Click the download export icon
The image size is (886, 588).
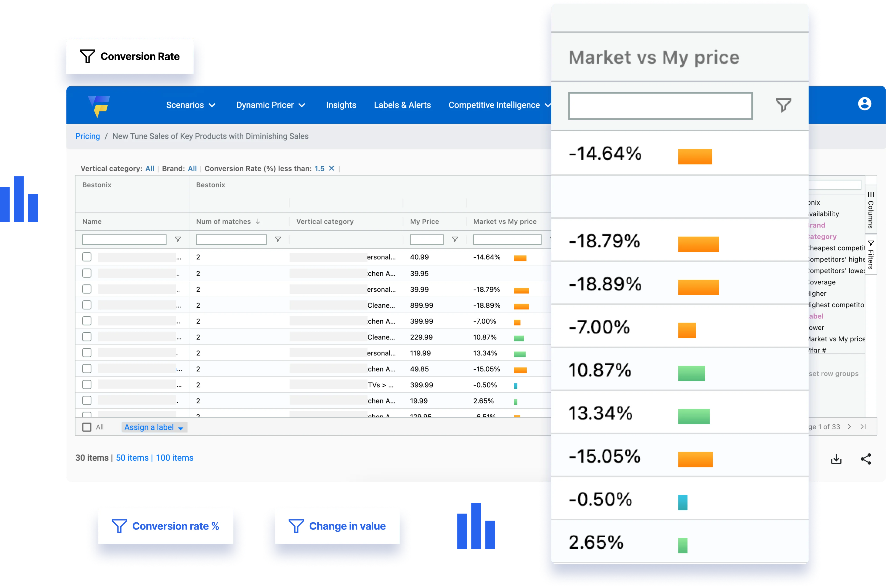click(x=836, y=459)
